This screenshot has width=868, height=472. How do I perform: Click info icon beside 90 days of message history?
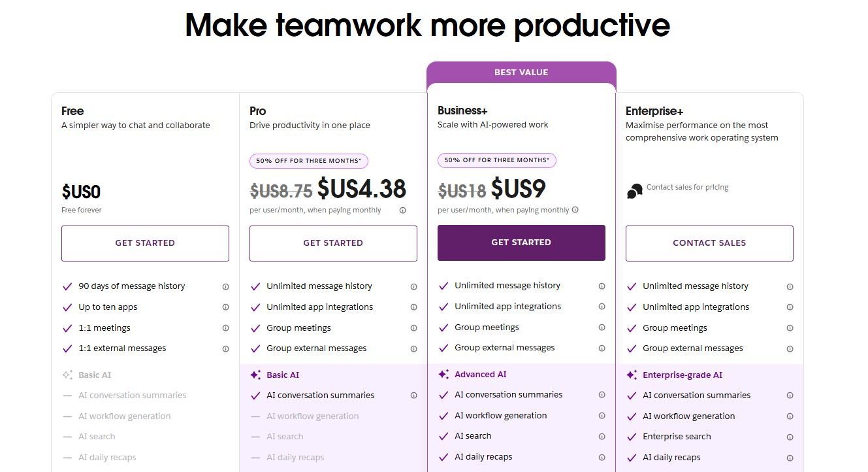coord(225,286)
